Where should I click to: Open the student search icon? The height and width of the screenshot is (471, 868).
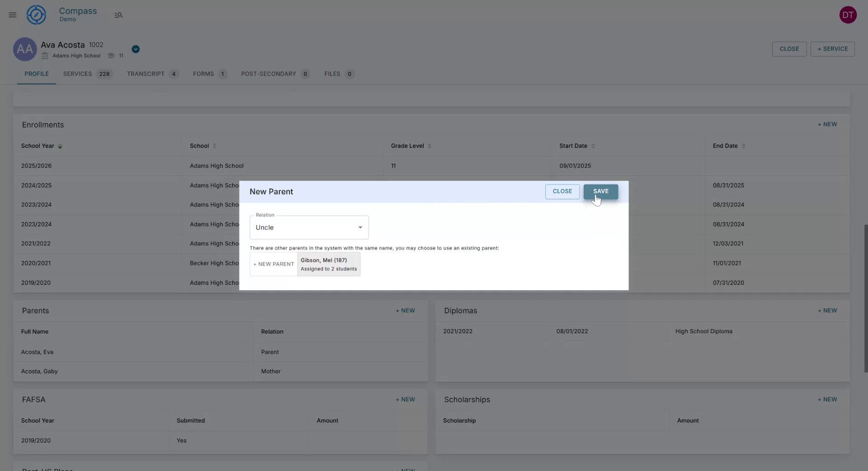coord(118,15)
